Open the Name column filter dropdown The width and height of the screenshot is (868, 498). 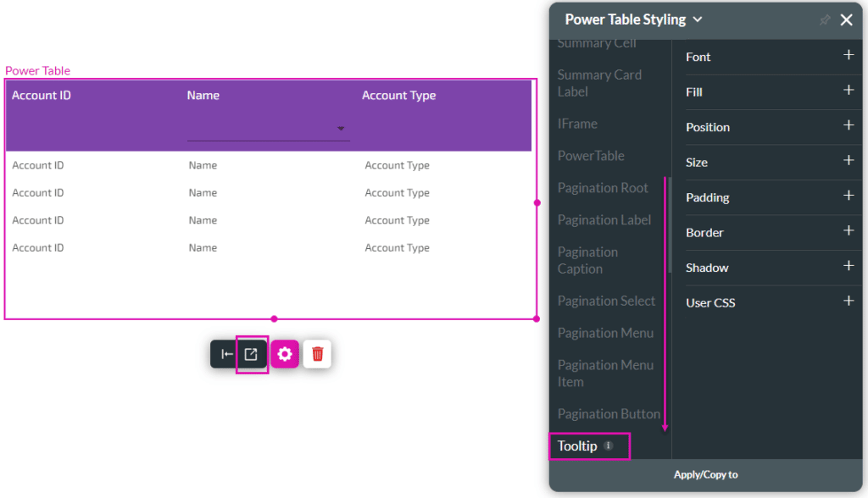(x=341, y=129)
